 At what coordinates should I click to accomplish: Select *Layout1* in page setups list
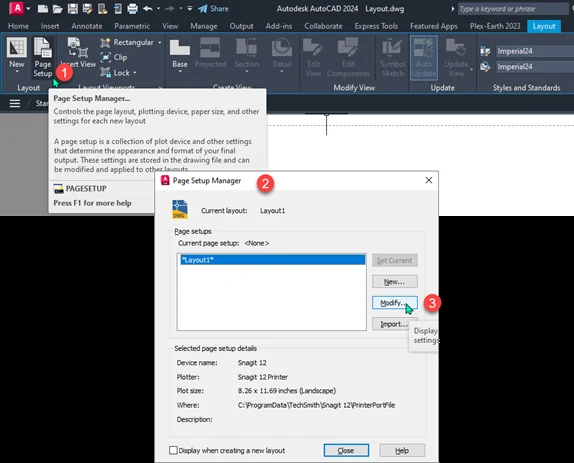point(273,260)
